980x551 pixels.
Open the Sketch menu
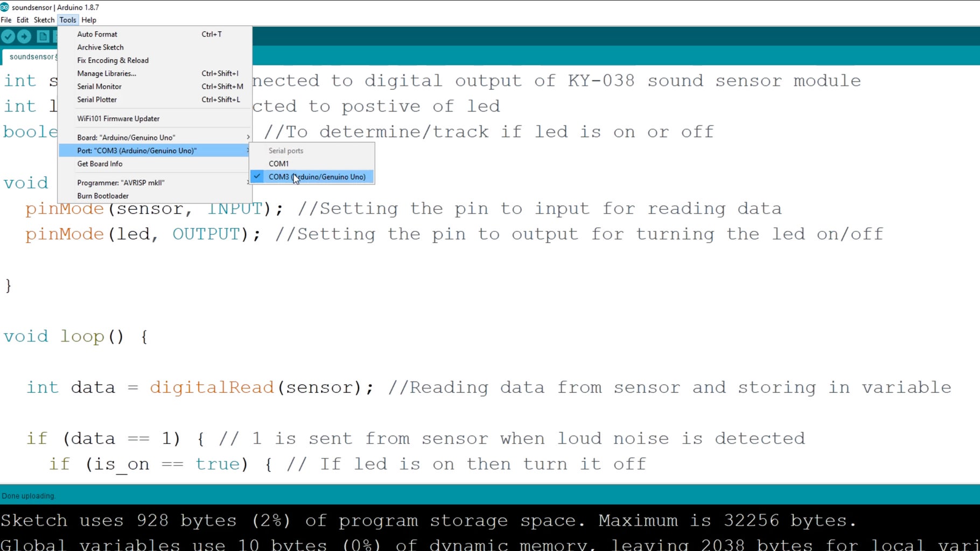tap(44, 20)
